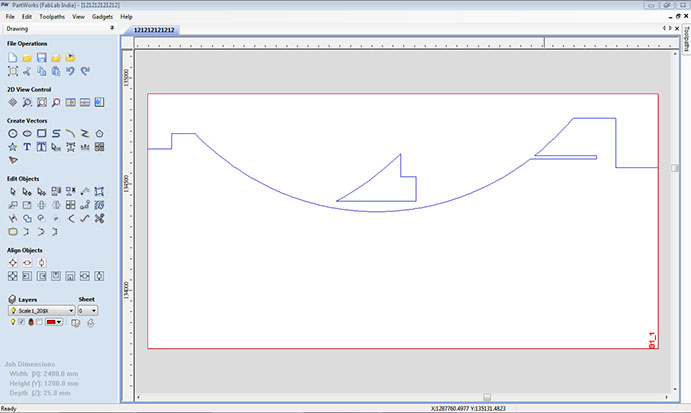Pin the Drawing panel
The width and height of the screenshot is (691, 413).
point(112,28)
